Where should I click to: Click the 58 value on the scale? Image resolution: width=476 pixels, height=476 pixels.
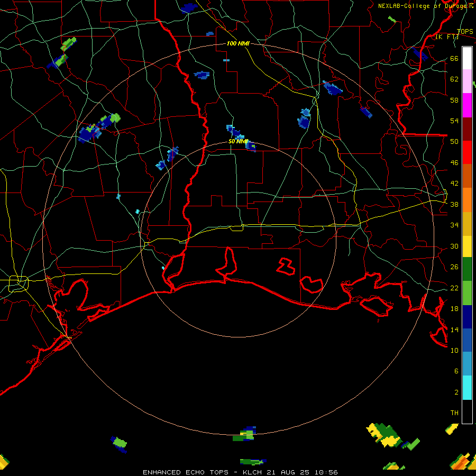[454, 100]
